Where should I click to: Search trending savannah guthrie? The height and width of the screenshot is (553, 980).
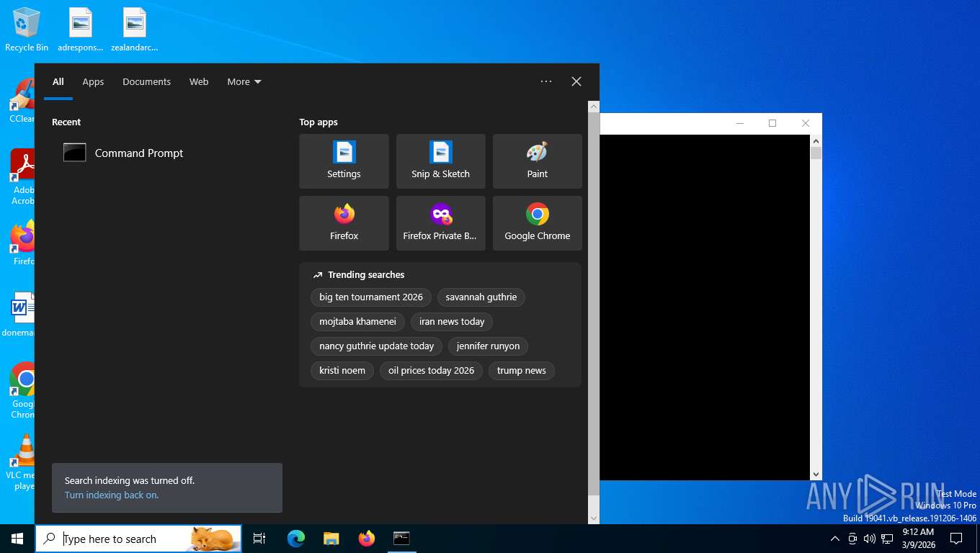pos(481,297)
